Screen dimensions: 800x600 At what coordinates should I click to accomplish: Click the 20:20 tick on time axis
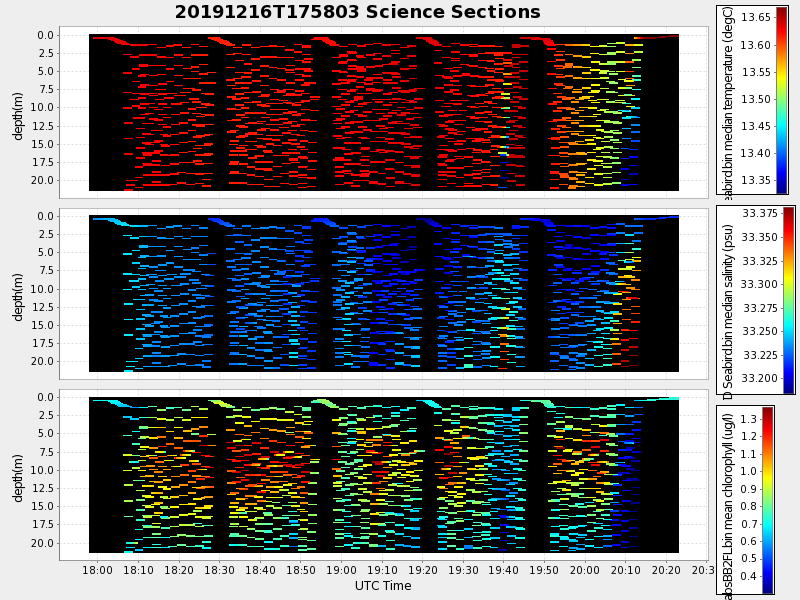click(666, 570)
